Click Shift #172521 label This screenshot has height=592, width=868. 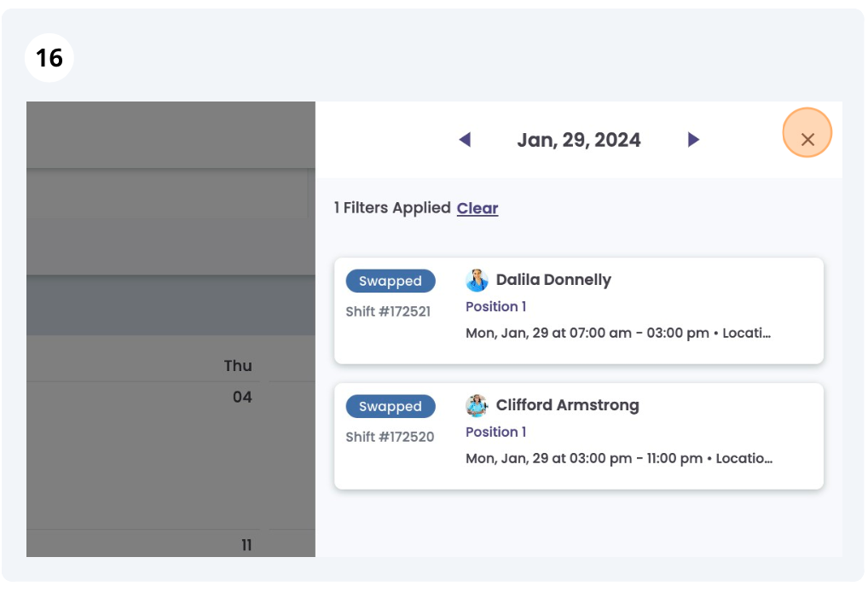[x=388, y=311]
